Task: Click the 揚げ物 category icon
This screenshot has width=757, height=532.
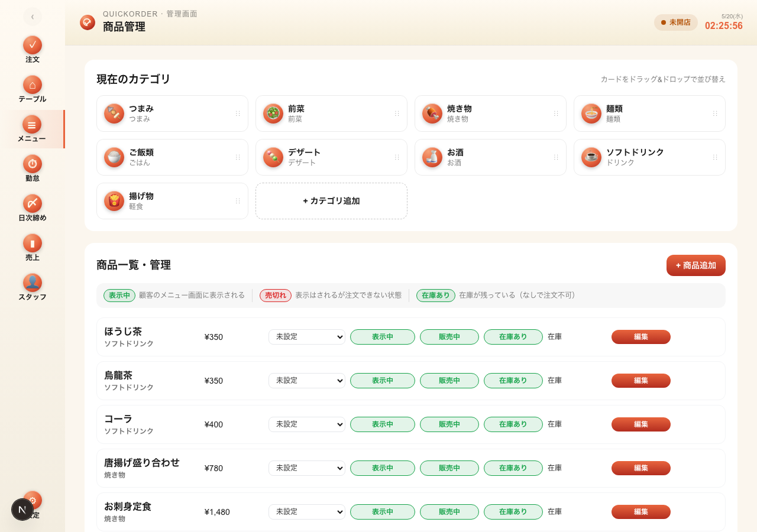Action: pos(114,201)
